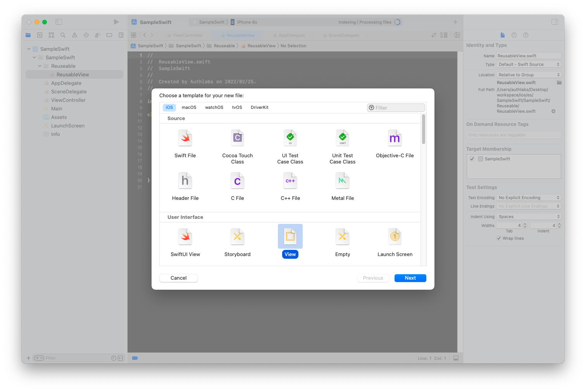Image resolution: width=586 pixels, height=392 pixels.
Task: Collapse the SampleSwift group folder
Action: point(34,58)
